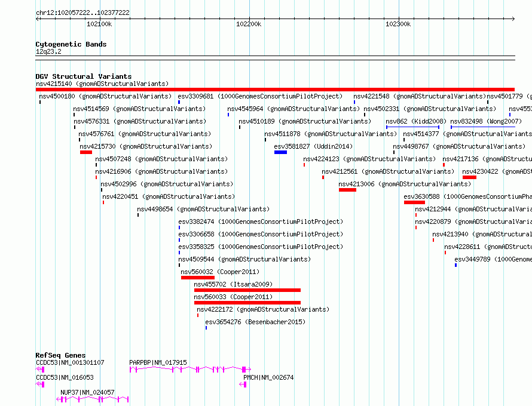Screen dimensions: 532x406
Task: Open nsv4230422 variant label
Action: click(x=497, y=171)
